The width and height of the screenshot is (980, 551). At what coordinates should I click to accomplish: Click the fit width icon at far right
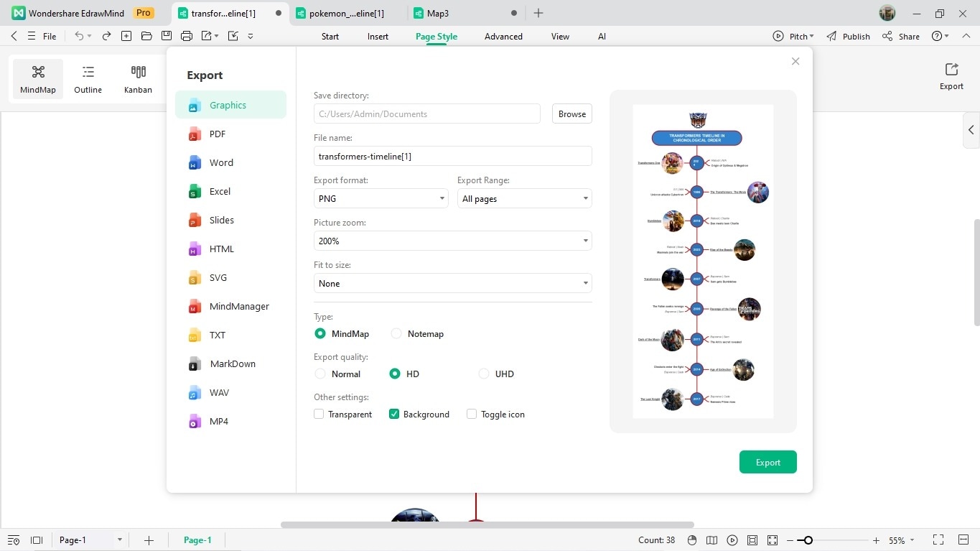[x=963, y=540]
